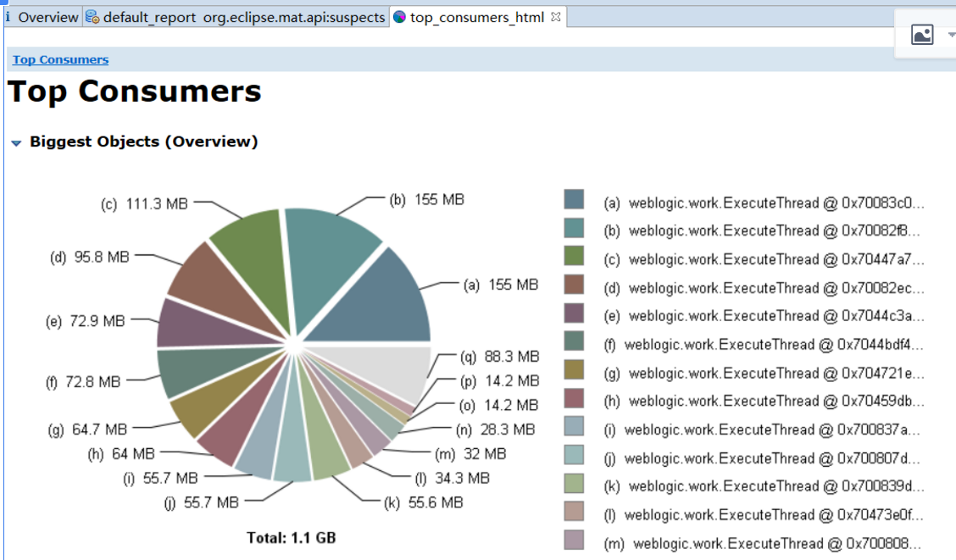Click the top_consumers_html pie chart icon

coord(399,17)
